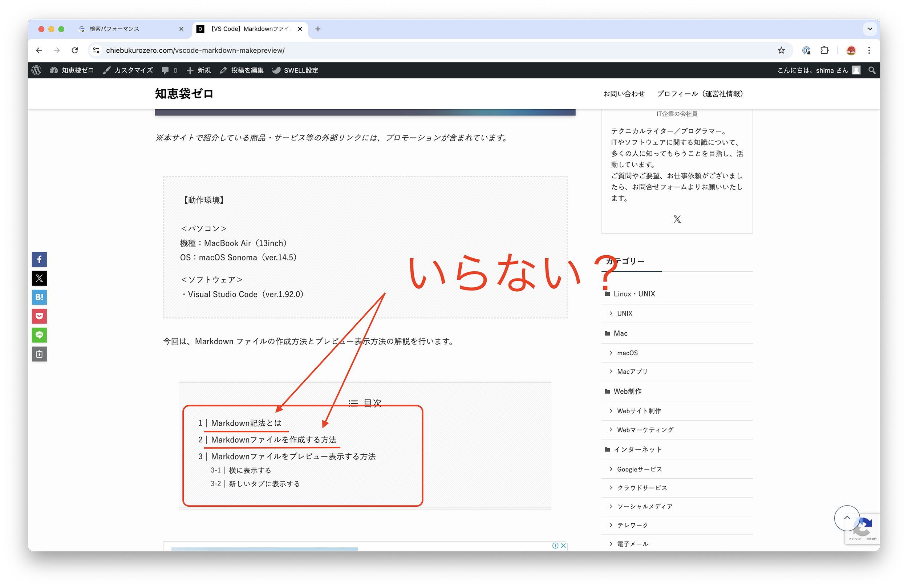
Task: Close the 検索パフォーマンス tab
Action: pyautogui.click(x=181, y=29)
